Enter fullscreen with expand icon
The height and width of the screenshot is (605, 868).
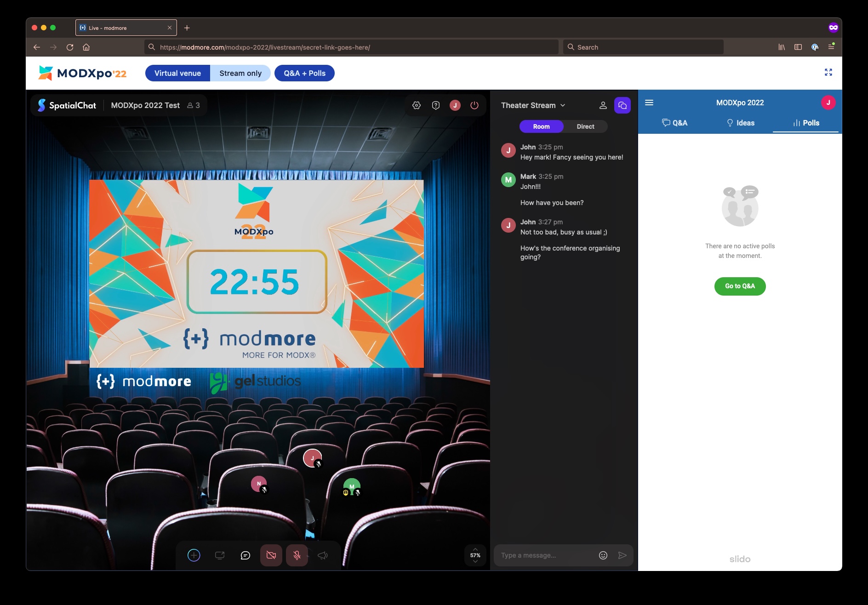[x=828, y=72]
